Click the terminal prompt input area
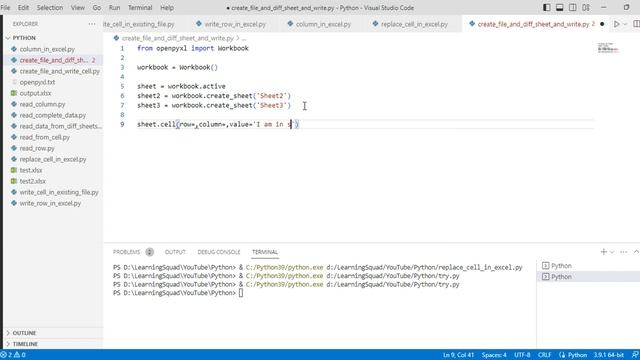This screenshot has height=360, width=640. point(241,293)
